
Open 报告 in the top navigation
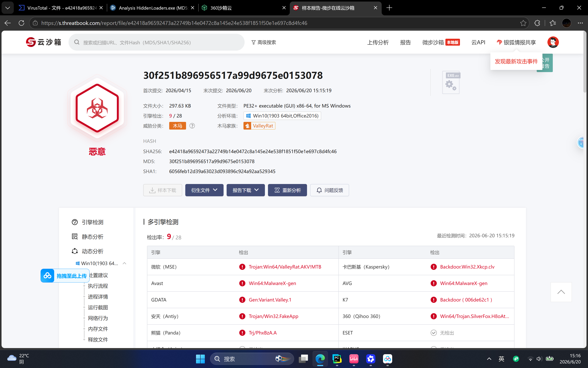[x=405, y=42]
